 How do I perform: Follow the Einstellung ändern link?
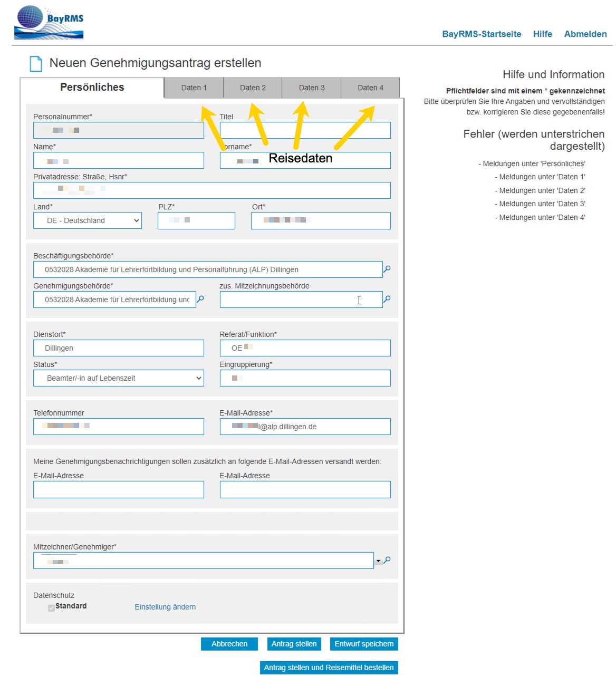165,607
